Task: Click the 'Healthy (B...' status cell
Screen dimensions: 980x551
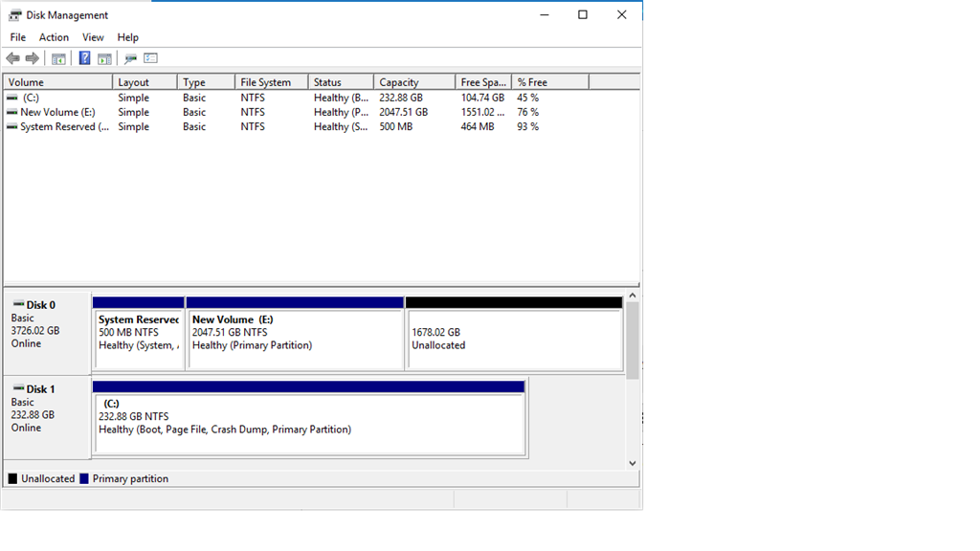Action: [x=342, y=98]
